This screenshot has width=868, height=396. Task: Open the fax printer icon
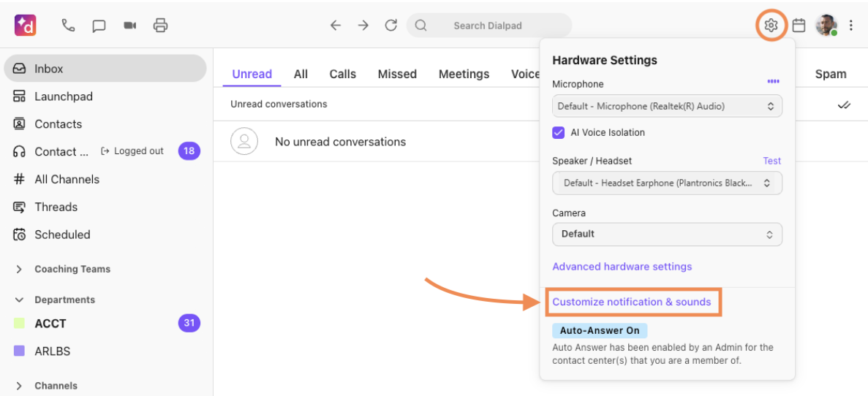pyautogui.click(x=161, y=26)
